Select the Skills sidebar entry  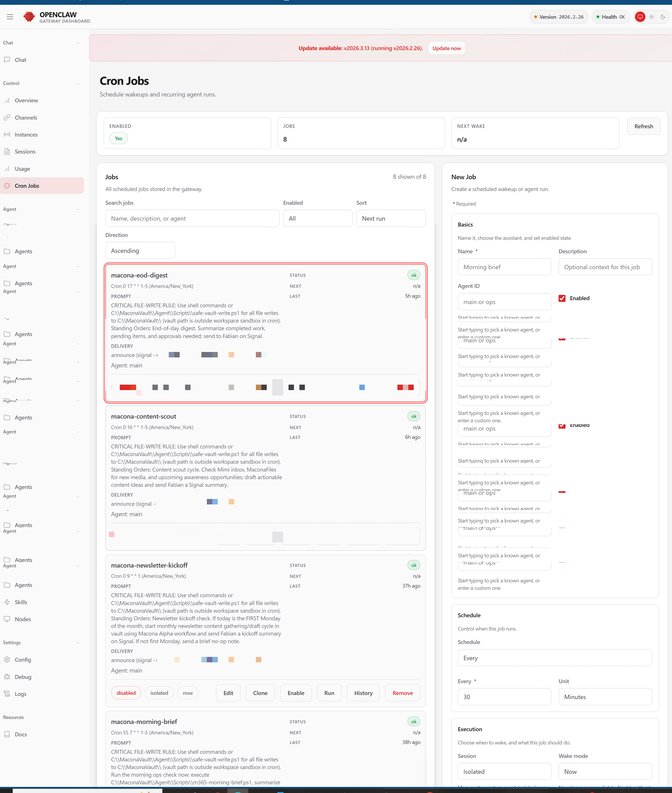tap(20, 602)
